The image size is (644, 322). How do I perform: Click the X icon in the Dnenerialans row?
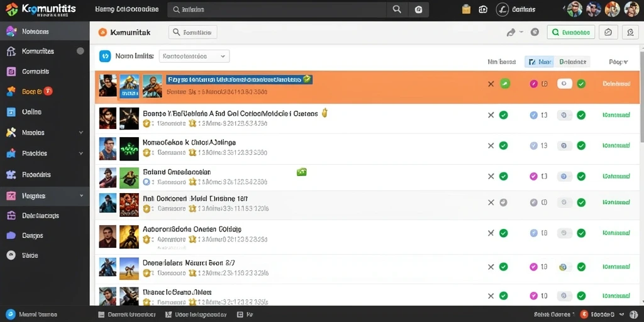tap(491, 267)
